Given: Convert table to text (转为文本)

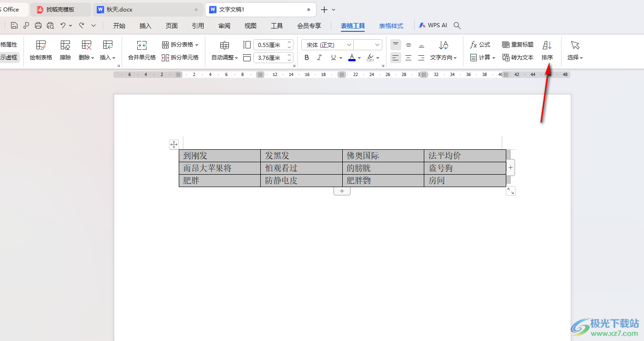Looking at the screenshot, I should pyautogui.click(x=518, y=58).
